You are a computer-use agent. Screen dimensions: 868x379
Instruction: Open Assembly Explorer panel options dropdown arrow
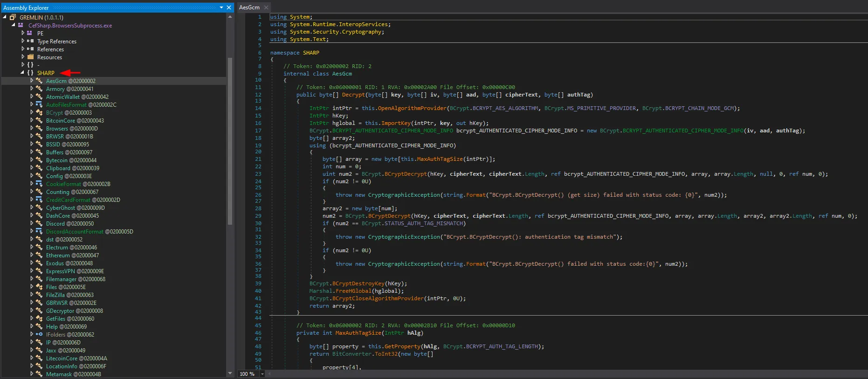tap(221, 7)
